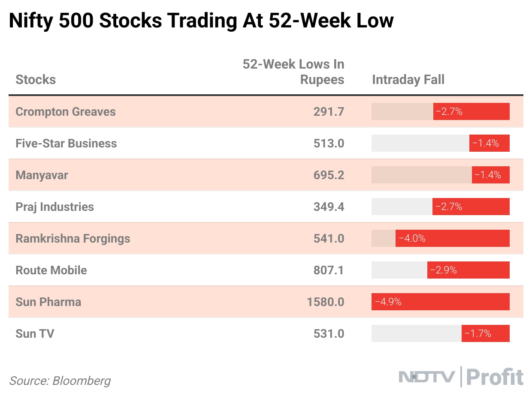Click Sun Pharma's −4.9% red bar
This screenshot has height=396, width=532.
(x=440, y=302)
